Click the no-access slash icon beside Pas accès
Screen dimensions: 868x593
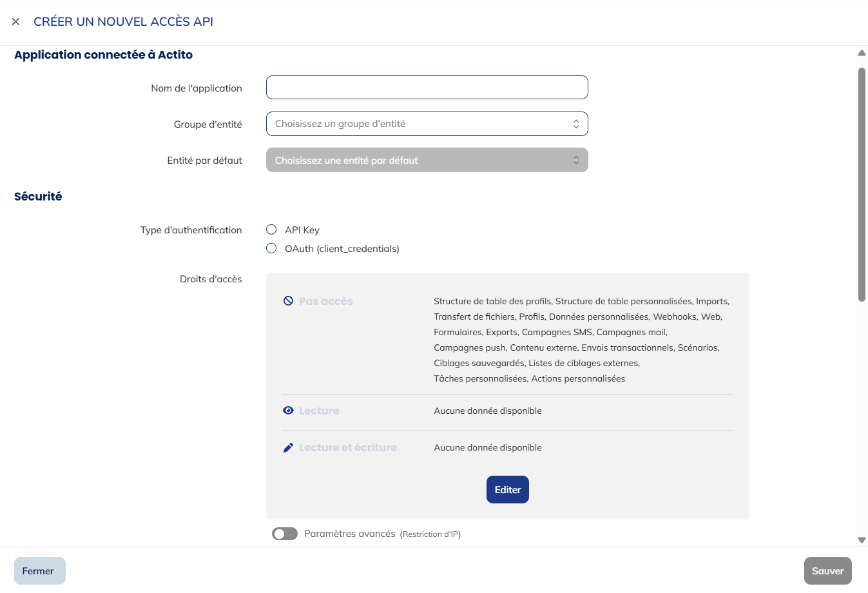[x=288, y=300]
